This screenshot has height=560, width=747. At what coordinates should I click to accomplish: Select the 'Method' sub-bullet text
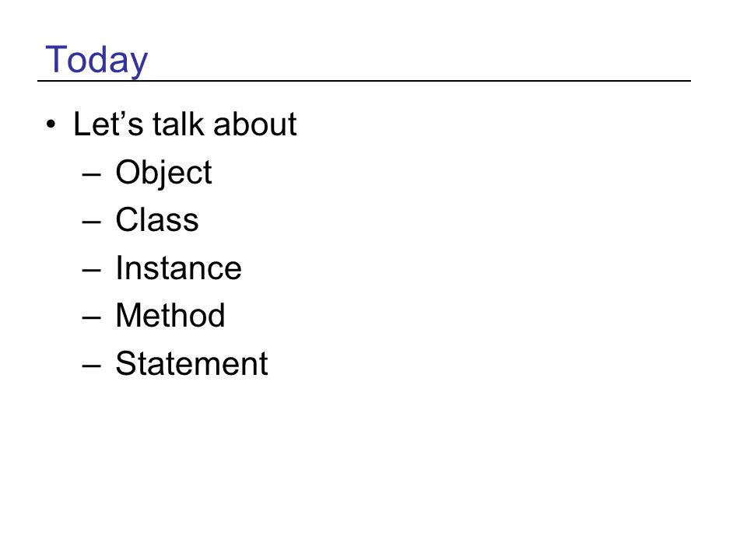170,315
